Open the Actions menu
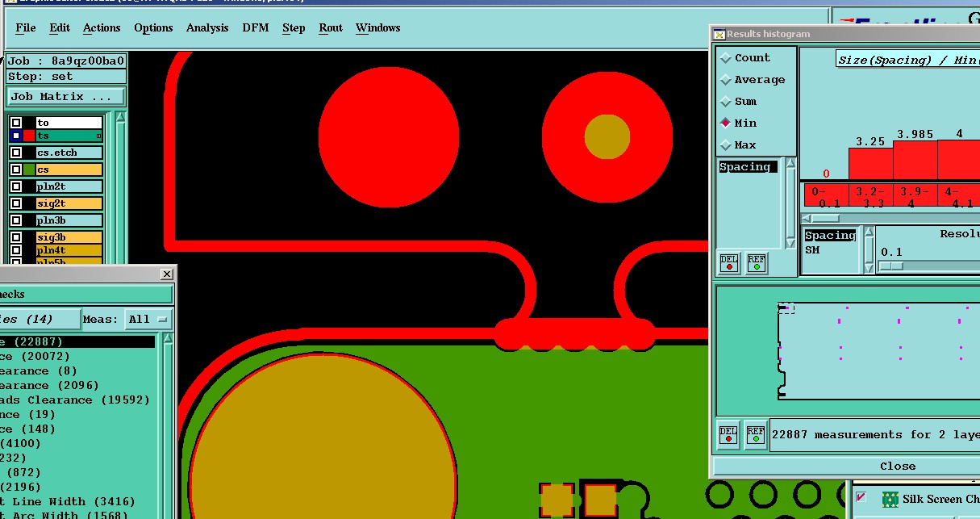Image resolution: width=980 pixels, height=519 pixels. tap(102, 27)
